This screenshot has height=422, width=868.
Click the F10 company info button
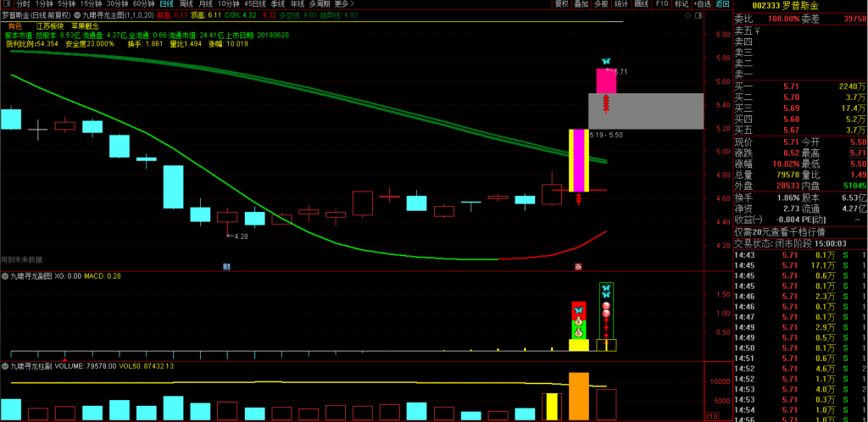[662, 4]
